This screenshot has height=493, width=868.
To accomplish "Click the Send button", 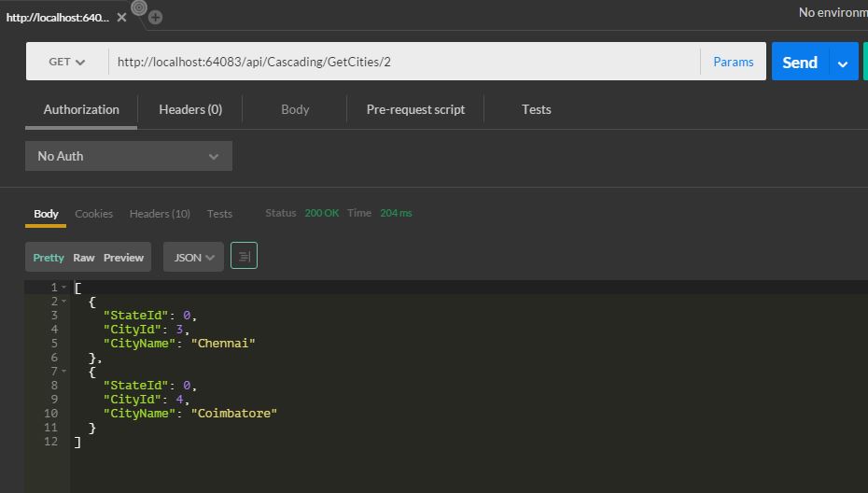I will click(799, 63).
